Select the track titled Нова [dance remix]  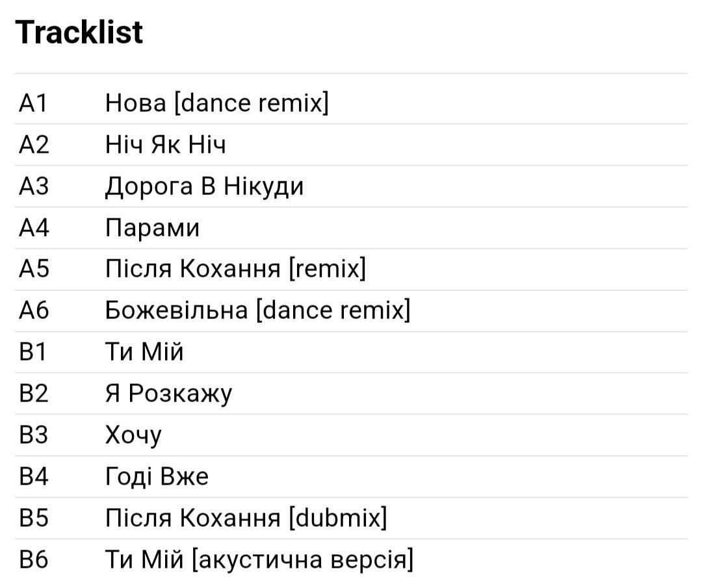[x=216, y=103]
